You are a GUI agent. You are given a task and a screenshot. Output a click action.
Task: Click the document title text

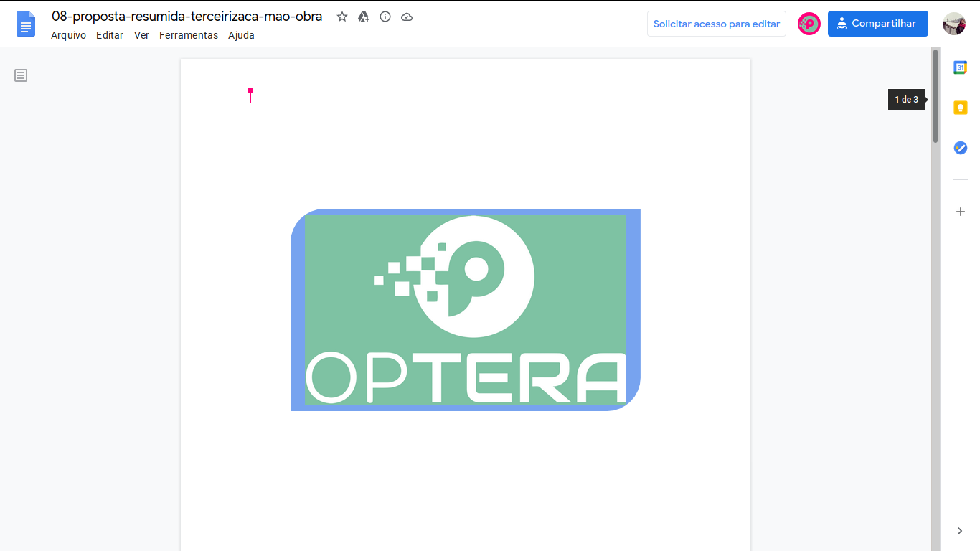pos(187,17)
